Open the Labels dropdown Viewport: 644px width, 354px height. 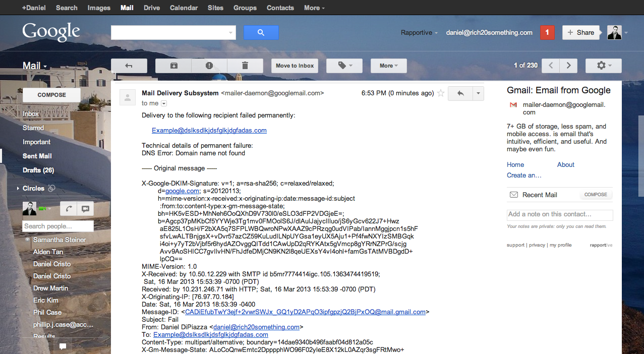pos(344,66)
